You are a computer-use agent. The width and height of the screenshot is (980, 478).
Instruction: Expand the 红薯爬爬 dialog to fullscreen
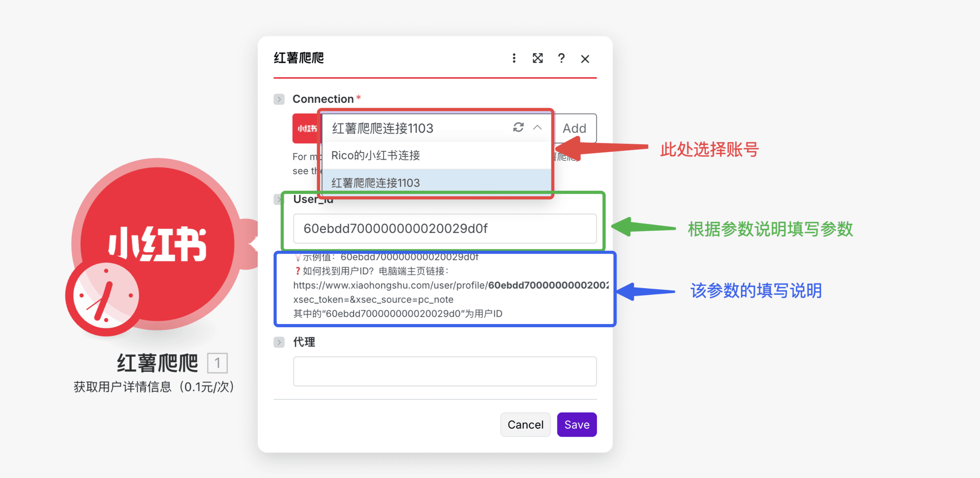tap(537, 59)
